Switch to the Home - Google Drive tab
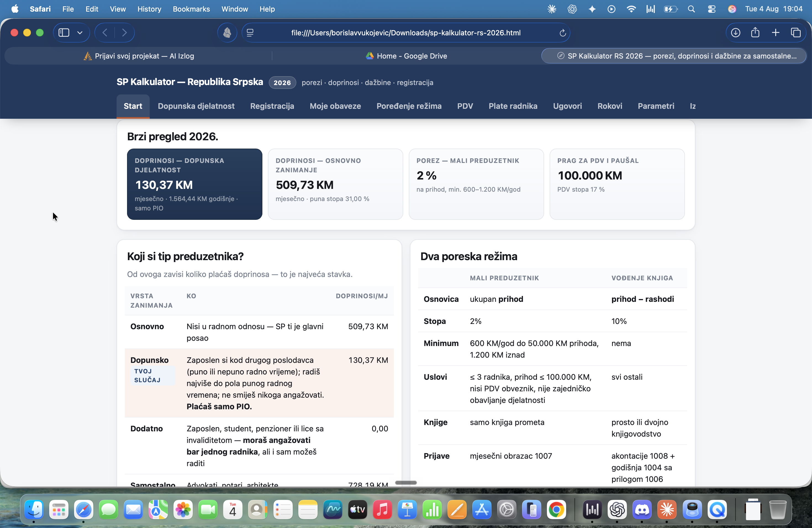Screen dimensions: 812x528 406,56
